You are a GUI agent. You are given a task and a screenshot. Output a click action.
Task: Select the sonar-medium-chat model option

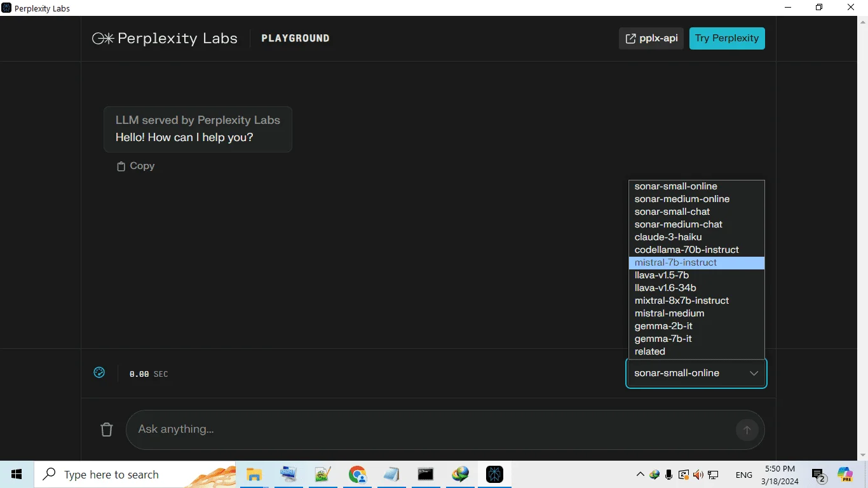pyautogui.click(x=696, y=224)
